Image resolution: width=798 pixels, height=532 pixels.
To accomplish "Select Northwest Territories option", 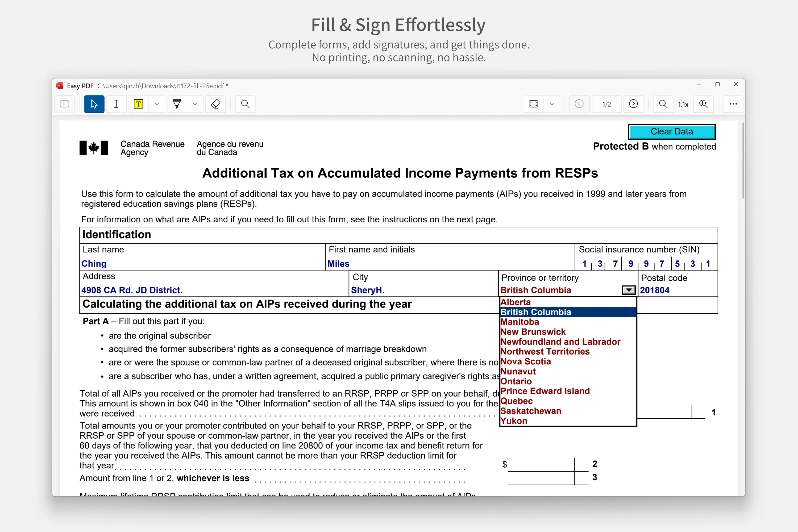I will [568, 351].
